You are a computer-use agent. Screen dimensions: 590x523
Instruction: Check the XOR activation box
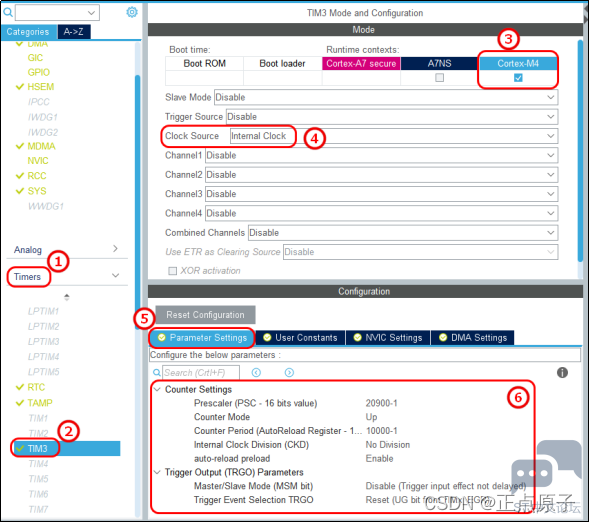click(172, 271)
